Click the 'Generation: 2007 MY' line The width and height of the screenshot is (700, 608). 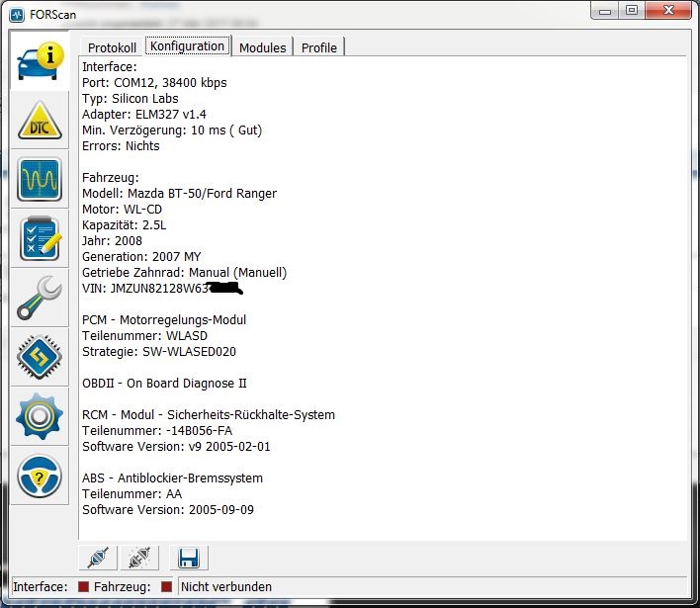(x=141, y=257)
